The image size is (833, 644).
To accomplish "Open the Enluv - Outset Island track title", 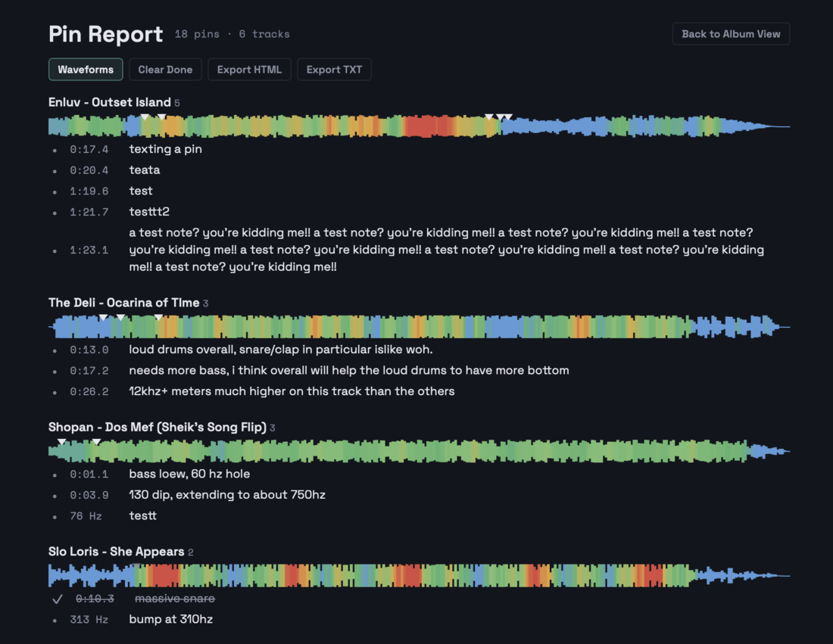I will [110, 102].
